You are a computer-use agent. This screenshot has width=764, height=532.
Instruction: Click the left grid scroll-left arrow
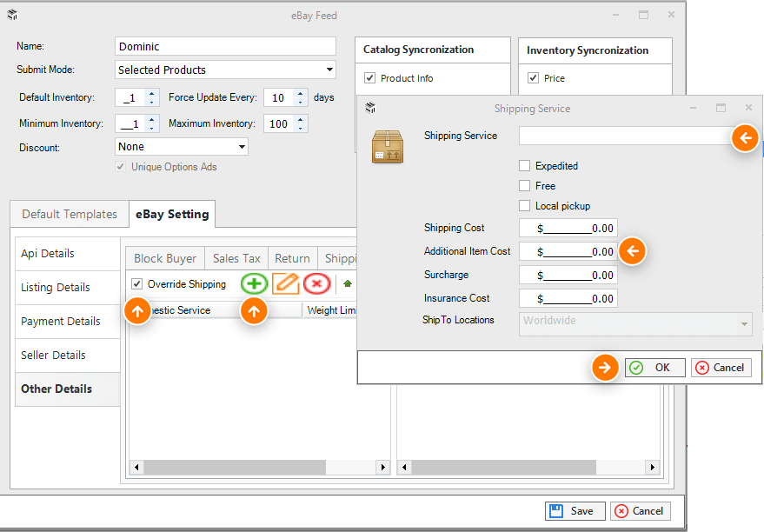pyautogui.click(x=136, y=467)
